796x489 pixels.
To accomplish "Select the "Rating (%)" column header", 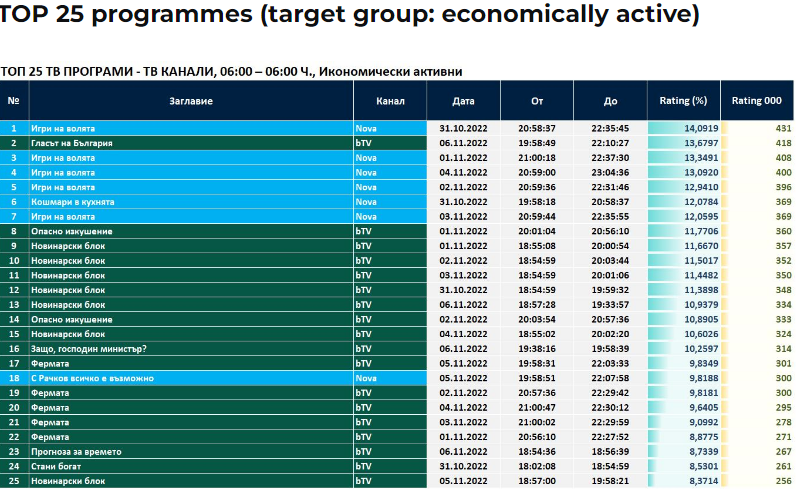I will click(684, 101).
